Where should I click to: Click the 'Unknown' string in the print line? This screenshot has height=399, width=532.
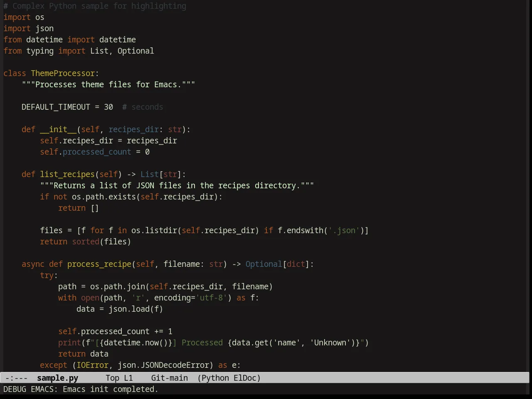coord(330,342)
